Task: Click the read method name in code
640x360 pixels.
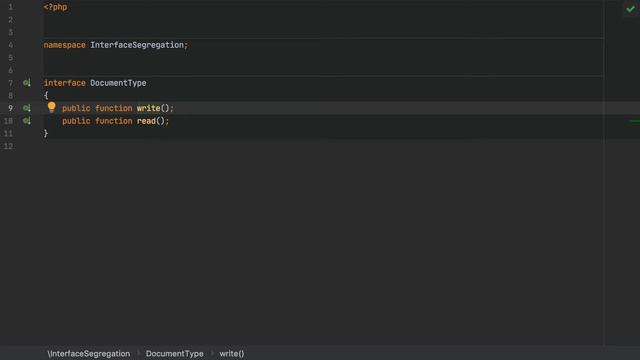Action: pyautogui.click(x=146, y=121)
